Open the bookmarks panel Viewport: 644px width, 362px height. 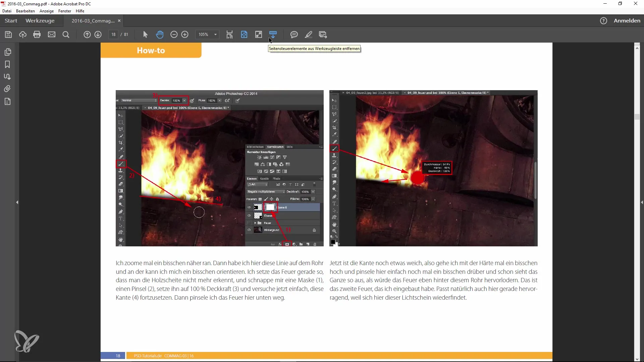click(x=7, y=64)
